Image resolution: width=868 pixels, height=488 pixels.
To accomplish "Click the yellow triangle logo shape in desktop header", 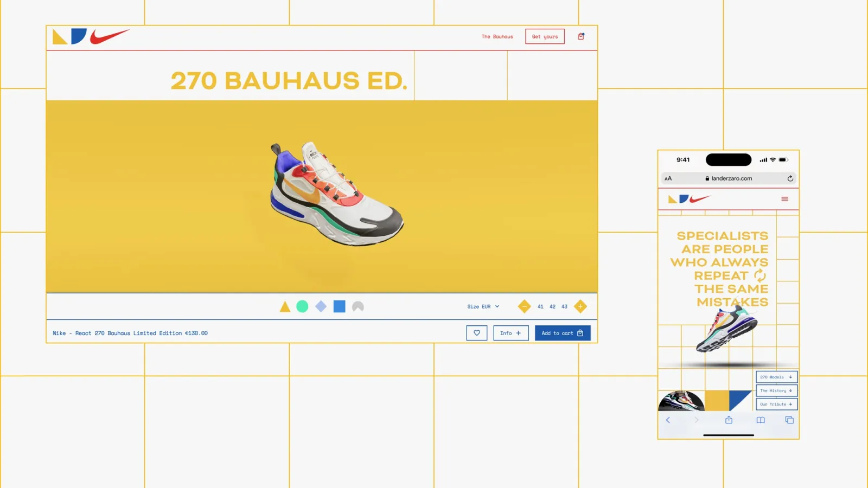I will tap(60, 37).
